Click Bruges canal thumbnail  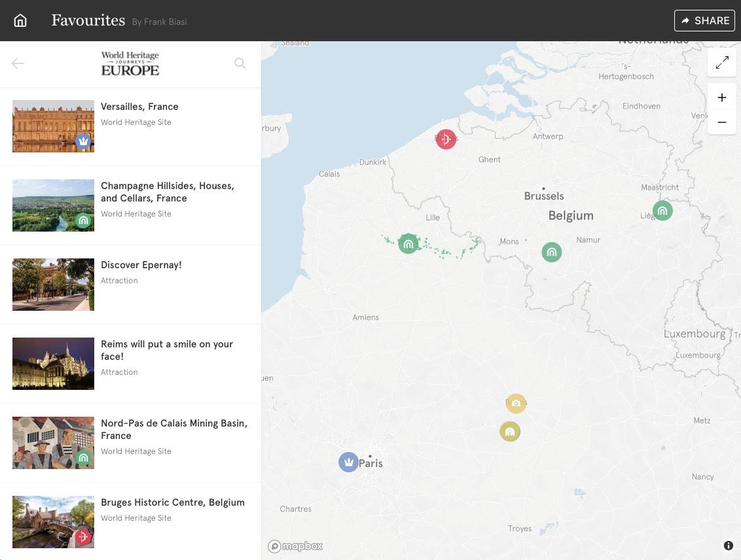[x=53, y=522]
